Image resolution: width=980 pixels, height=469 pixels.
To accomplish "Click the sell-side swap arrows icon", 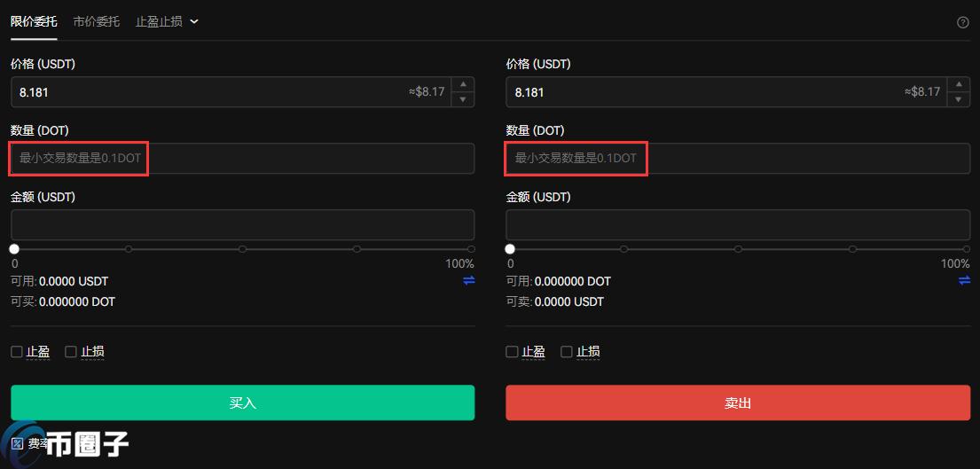I will tap(964, 280).
